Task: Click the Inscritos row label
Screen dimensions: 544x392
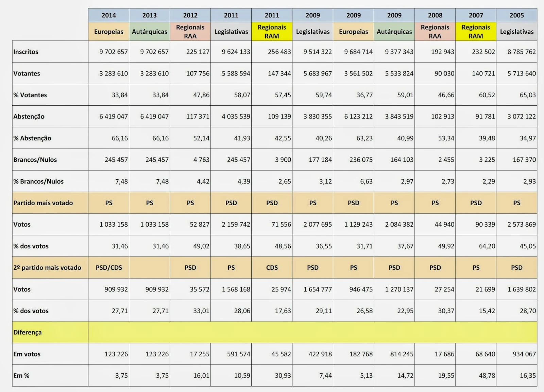Action: pyautogui.click(x=26, y=52)
